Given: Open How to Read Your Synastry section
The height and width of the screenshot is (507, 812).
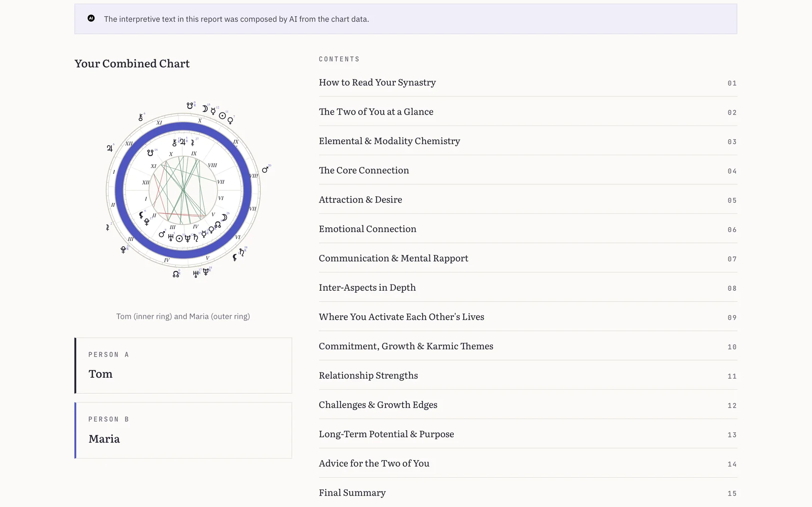Looking at the screenshot, I should 528,82.
